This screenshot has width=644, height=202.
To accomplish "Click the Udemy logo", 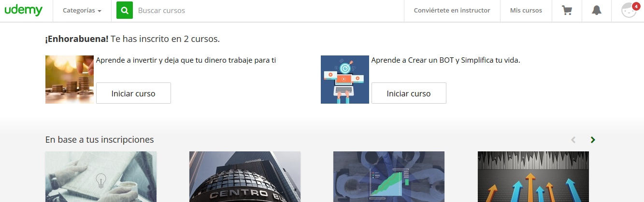I will (24, 10).
